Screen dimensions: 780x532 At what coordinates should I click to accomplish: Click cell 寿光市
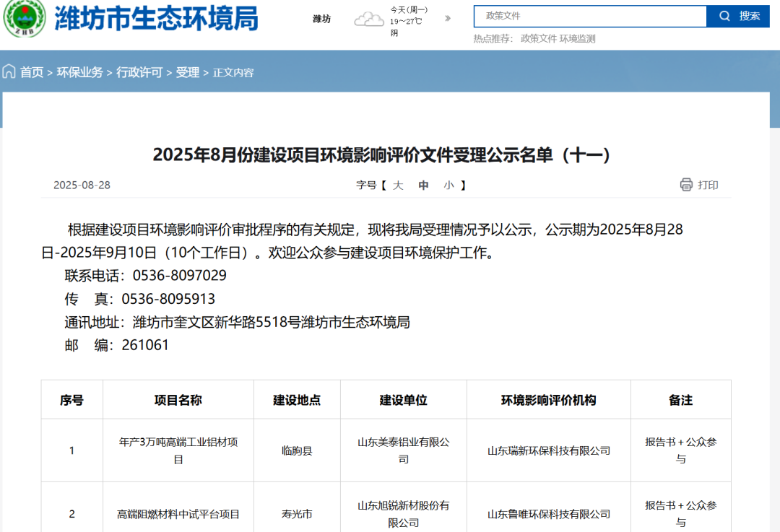coord(297,514)
